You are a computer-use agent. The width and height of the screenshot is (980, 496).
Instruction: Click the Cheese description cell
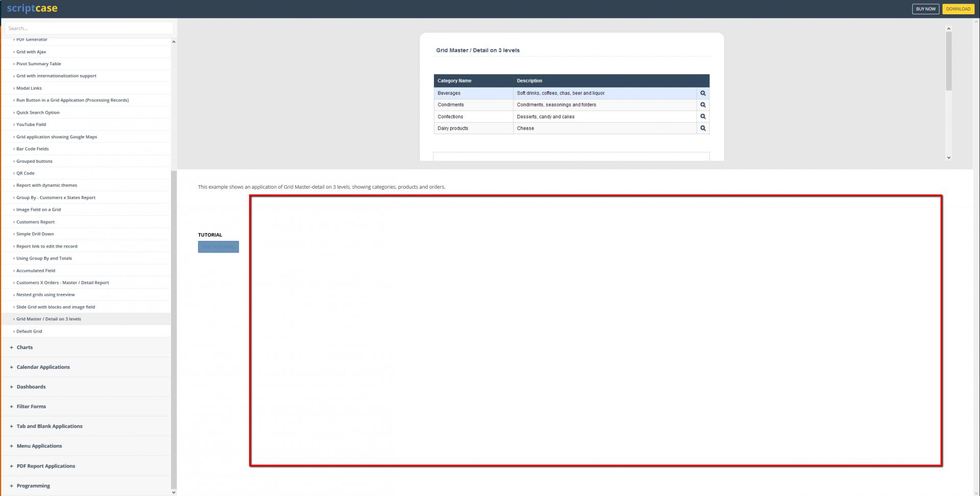(x=605, y=128)
